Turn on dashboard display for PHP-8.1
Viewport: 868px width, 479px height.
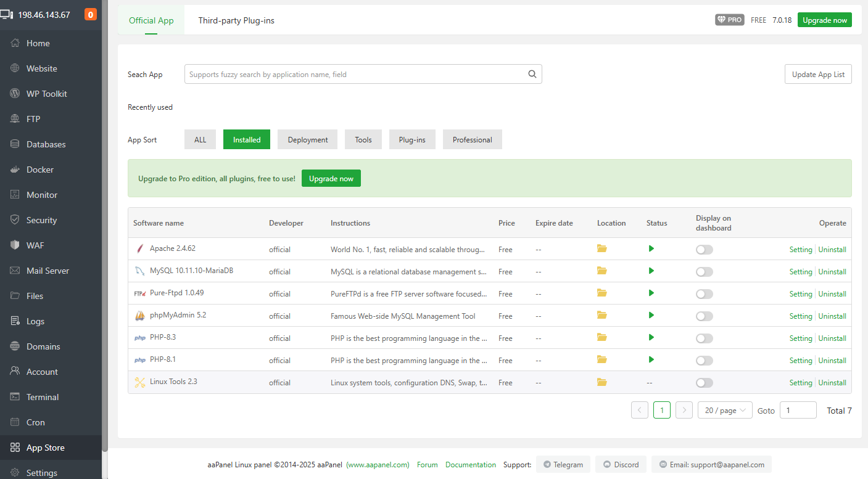(x=704, y=361)
